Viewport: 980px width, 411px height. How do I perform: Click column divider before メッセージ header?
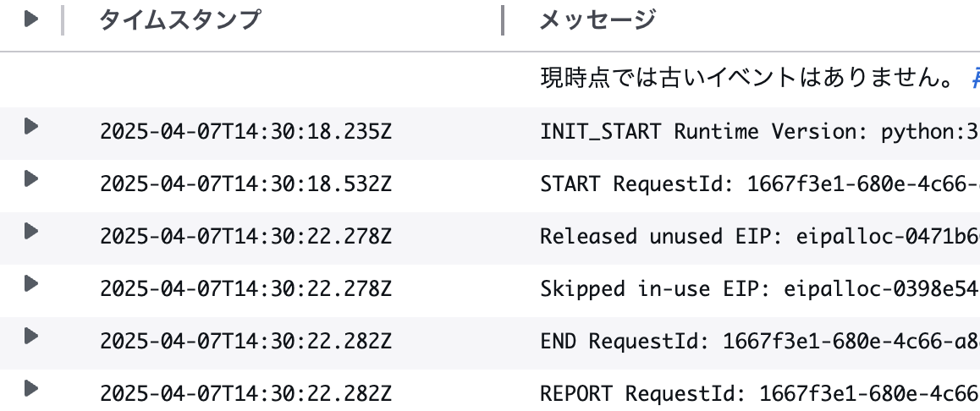(503, 20)
